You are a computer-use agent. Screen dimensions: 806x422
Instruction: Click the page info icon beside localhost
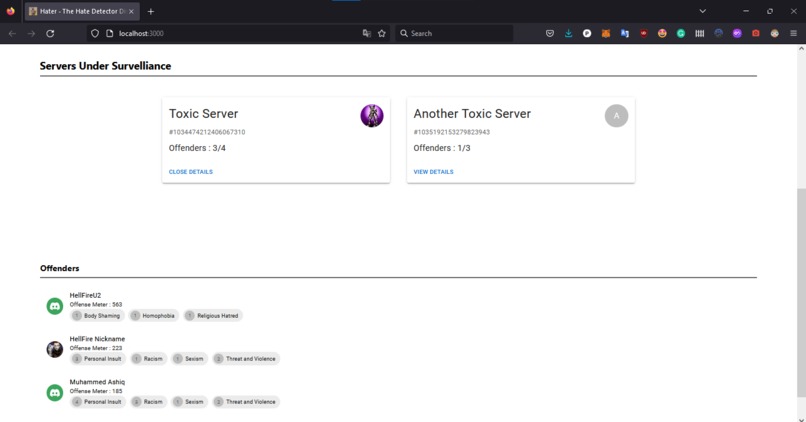(109, 33)
